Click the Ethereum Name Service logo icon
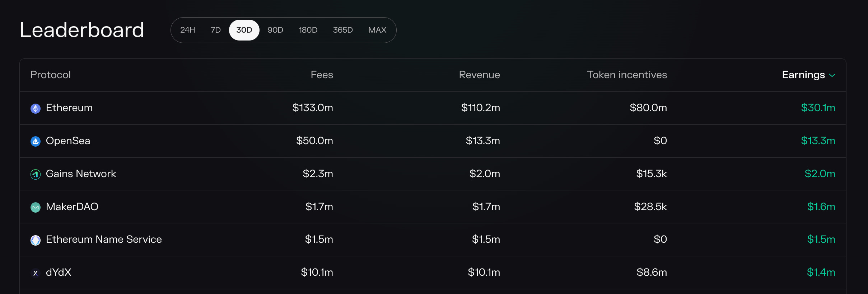This screenshot has width=868, height=294. point(36,240)
